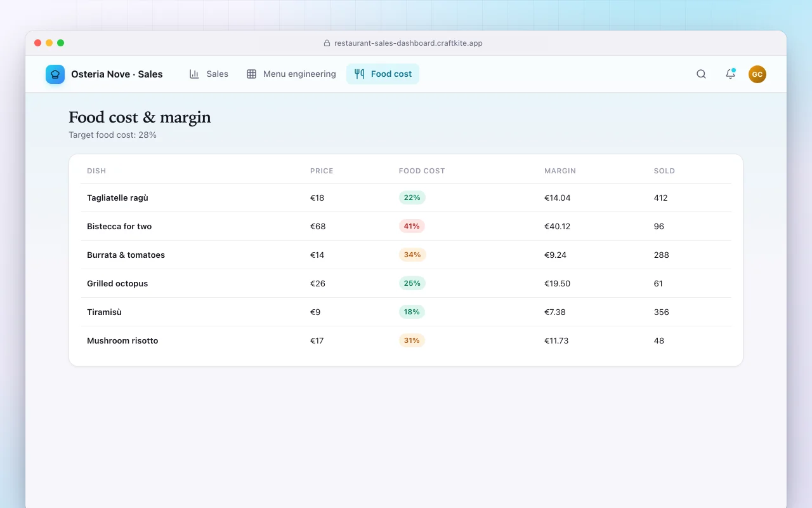This screenshot has height=508, width=812.
Task: Click the €14.04 margin value
Action: point(558,197)
